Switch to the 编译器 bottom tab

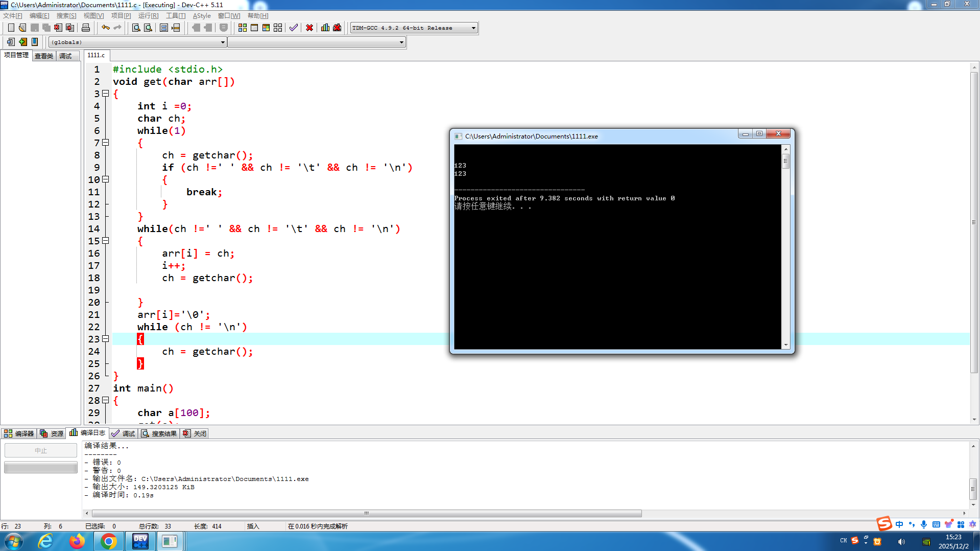pyautogui.click(x=19, y=433)
